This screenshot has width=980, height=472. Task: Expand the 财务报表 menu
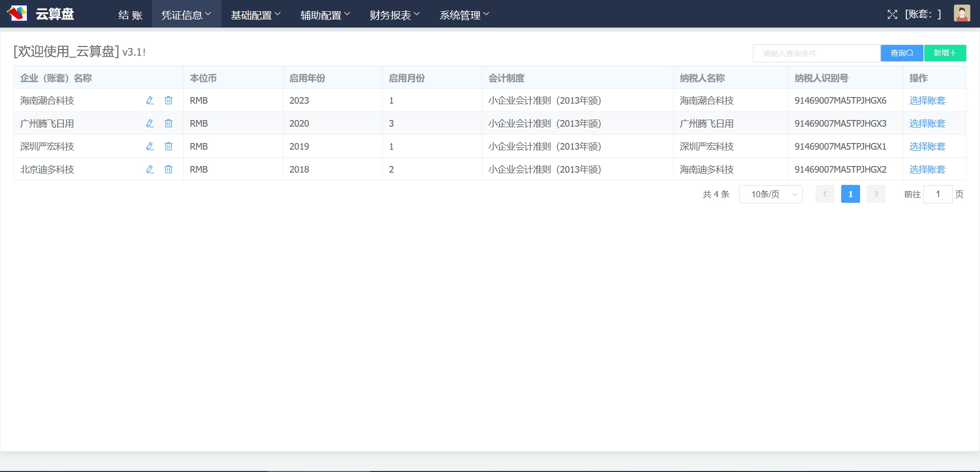[395, 15]
